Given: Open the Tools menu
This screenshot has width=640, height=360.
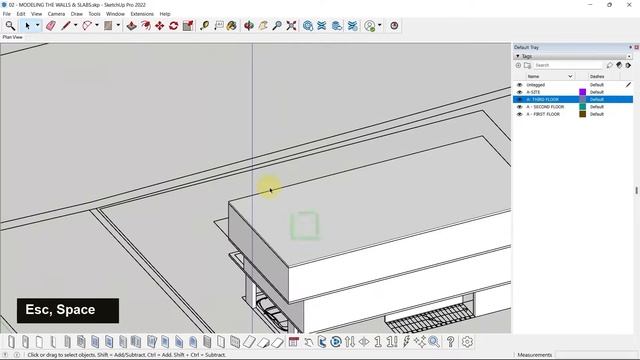Looking at the screenshot, I should click(94, 14).
